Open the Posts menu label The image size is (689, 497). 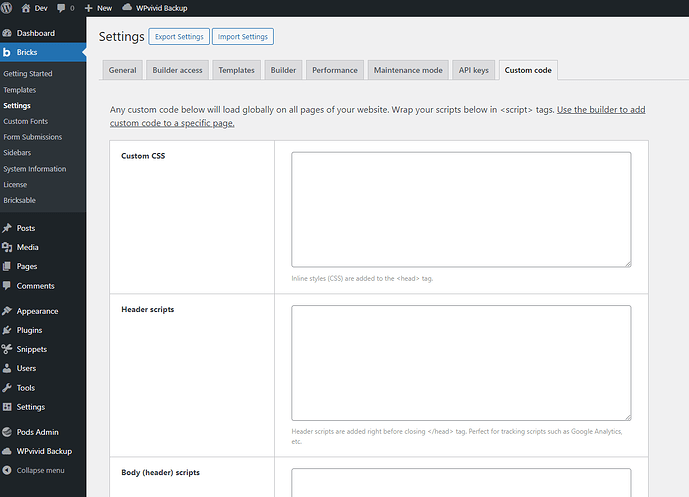(x=26, y=228)
